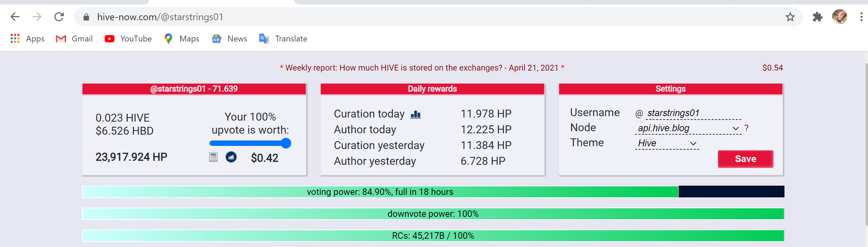Open the YouTube bookmark
The width and height of the screenshot is (868, 247).
click(x=128, y=39)
